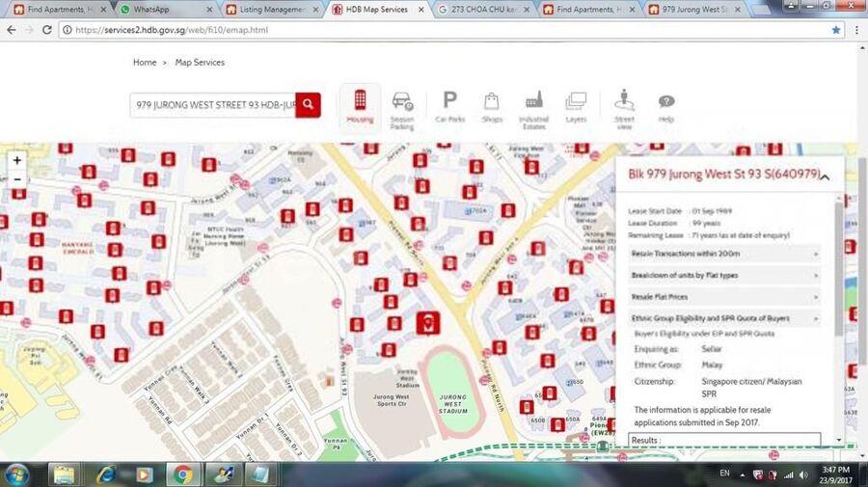Click the Jurong West Stadium map label
Image resolution: width=868 pixels, height=487 pixels.
point(453,404)
